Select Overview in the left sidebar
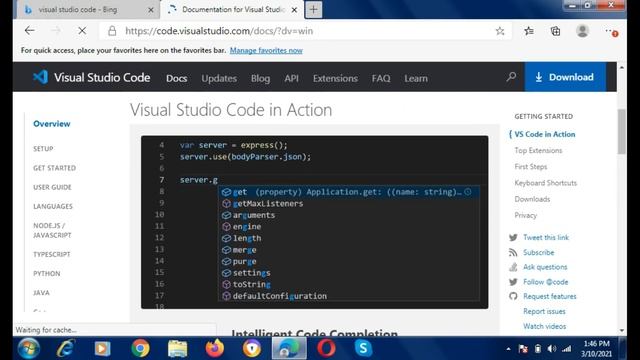Screen dimensions: 640x360 pyautogui.click(x=52, y=124)
